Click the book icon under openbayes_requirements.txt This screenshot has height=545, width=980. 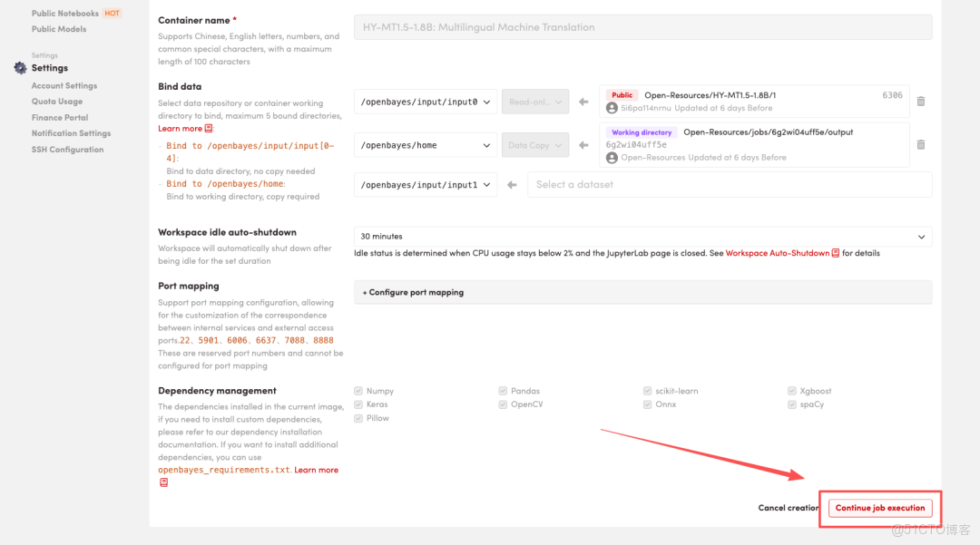coord(163,482)
